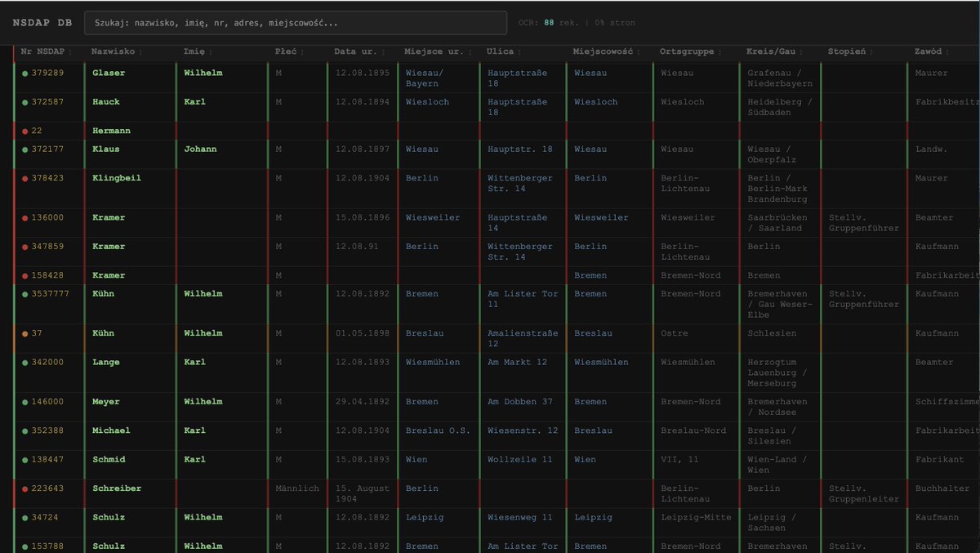980x553 pixels.
Task: Click the occupation Fabrikant
Action: (940, 460)
